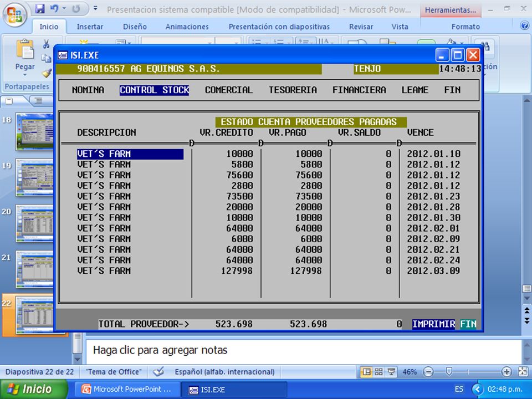
Task: Open the PowerPoint help question mark
Action: click(525, 26)
